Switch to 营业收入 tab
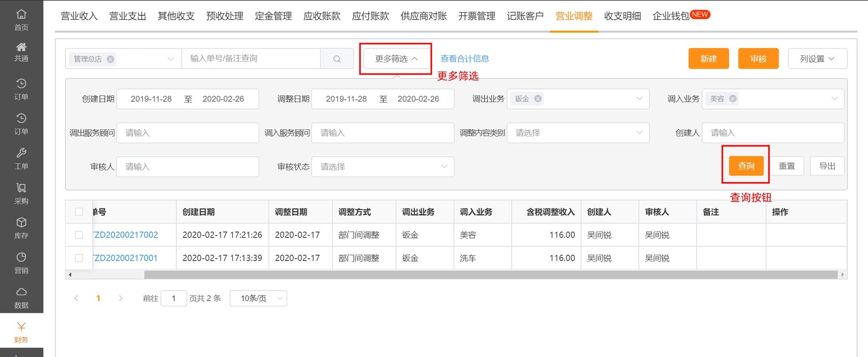Viewport: 868px width, 357px height. pos(79,16)
